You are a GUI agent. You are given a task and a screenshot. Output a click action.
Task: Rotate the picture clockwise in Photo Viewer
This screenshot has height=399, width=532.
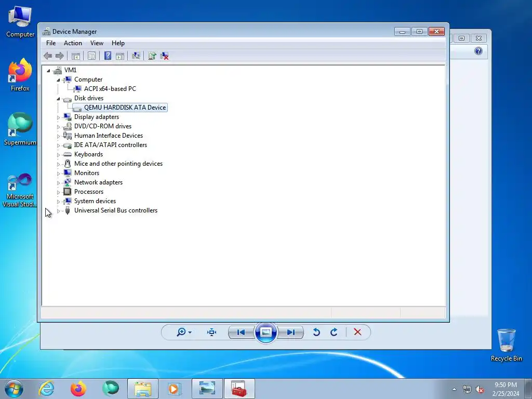click(x=334, y=332)
